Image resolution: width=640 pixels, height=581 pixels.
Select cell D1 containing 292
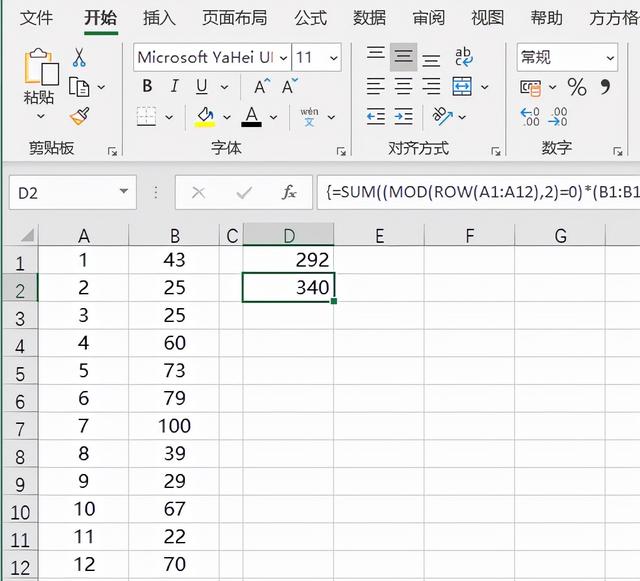coord(289,260)
